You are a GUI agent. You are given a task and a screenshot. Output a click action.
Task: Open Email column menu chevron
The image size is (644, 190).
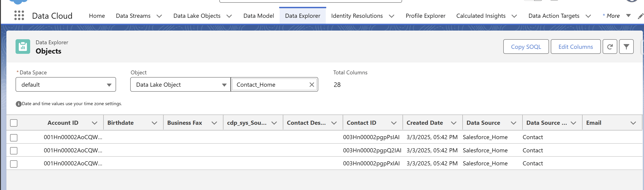pyautogui.click(x=633, y=123)
